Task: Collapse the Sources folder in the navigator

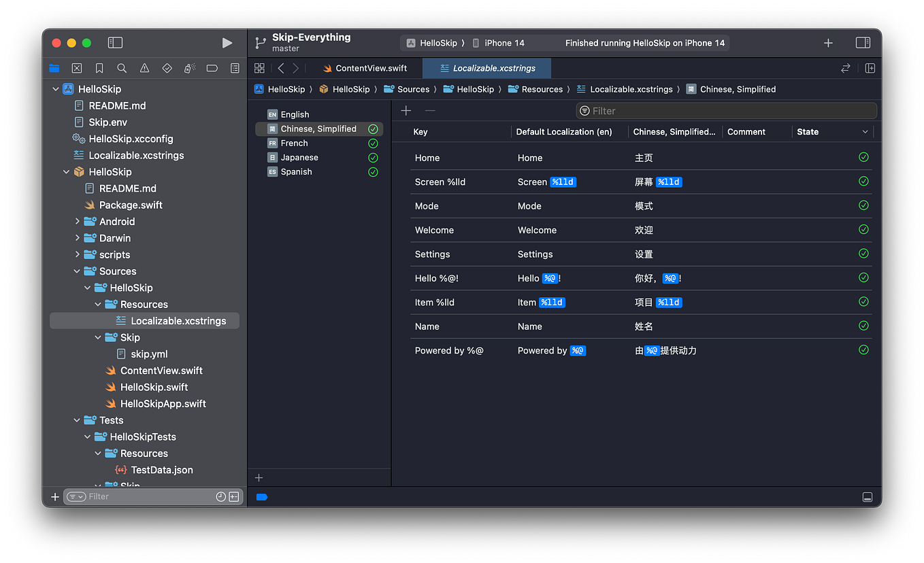Action: pos(77,271)
